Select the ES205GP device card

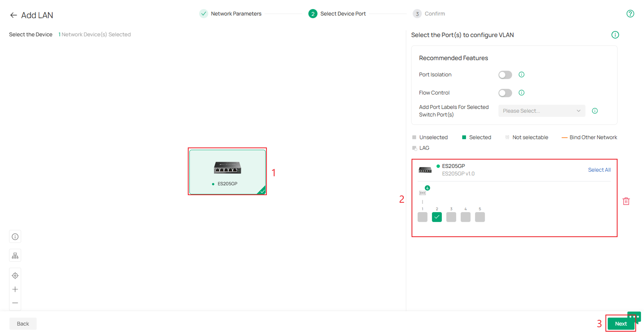pos(227,172)
